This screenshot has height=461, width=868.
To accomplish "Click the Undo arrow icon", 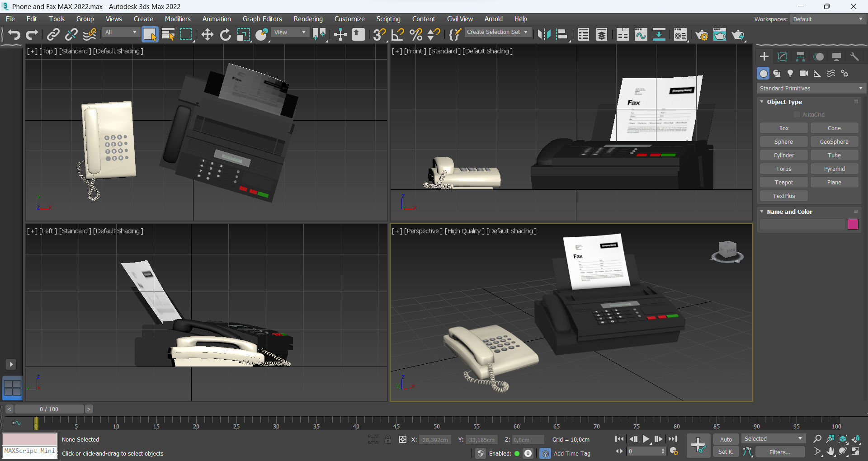I will (14, 34).
